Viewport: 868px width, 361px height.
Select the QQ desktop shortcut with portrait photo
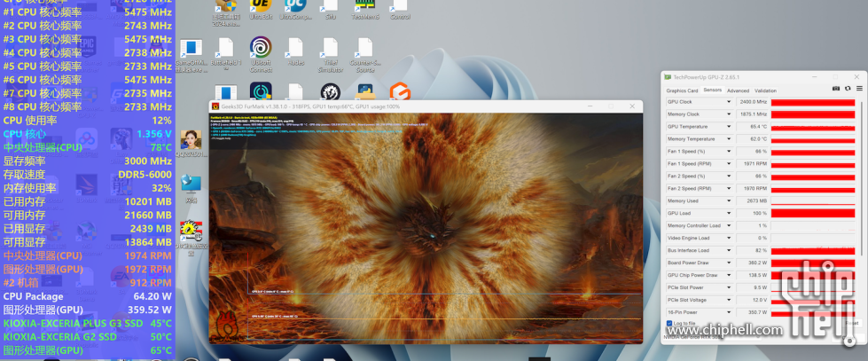pyautogui.click(x=191, y=144)
